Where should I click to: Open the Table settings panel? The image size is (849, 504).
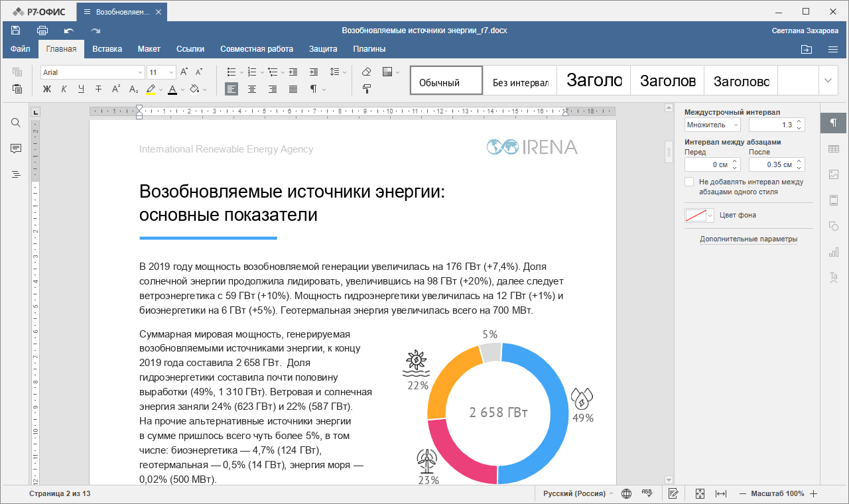833,149
